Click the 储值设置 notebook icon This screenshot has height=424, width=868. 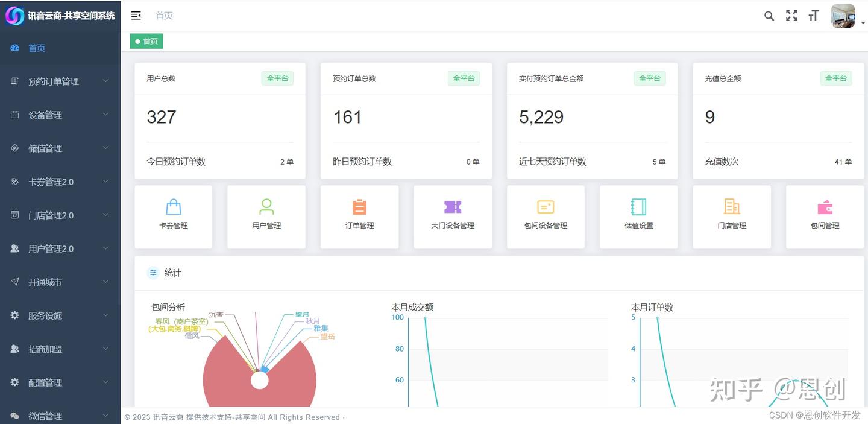(x=638, y=207)
